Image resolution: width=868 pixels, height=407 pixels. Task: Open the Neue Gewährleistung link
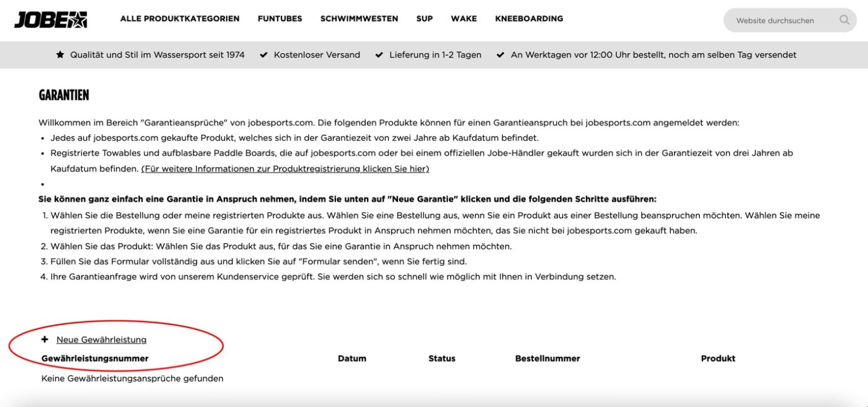pos(102,339)
